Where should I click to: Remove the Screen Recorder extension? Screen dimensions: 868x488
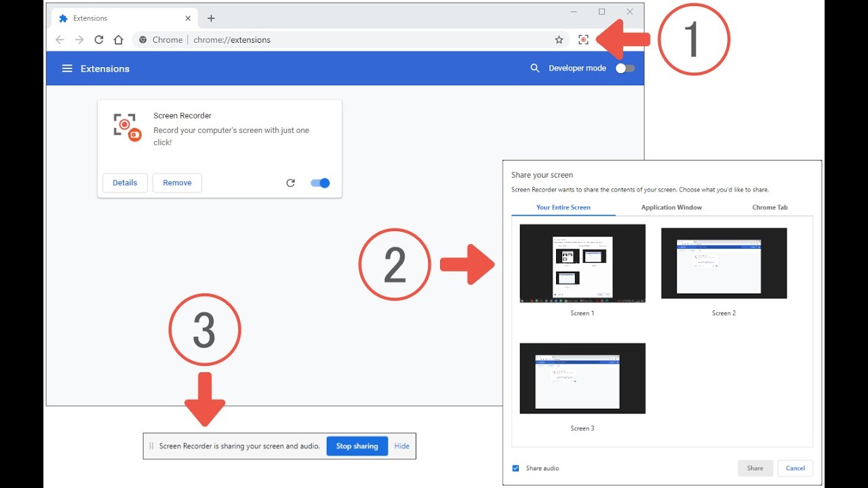(177, 183)
